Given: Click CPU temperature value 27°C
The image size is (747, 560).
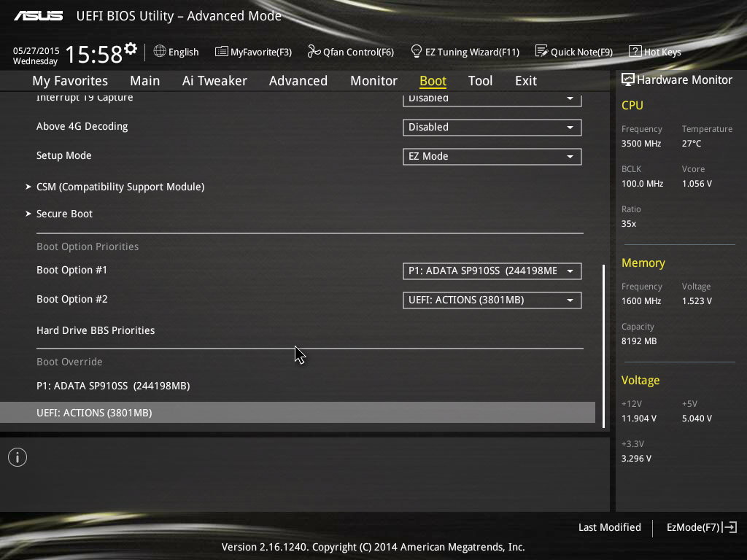Looking at the screenshot, I should (x=692, y=144).
